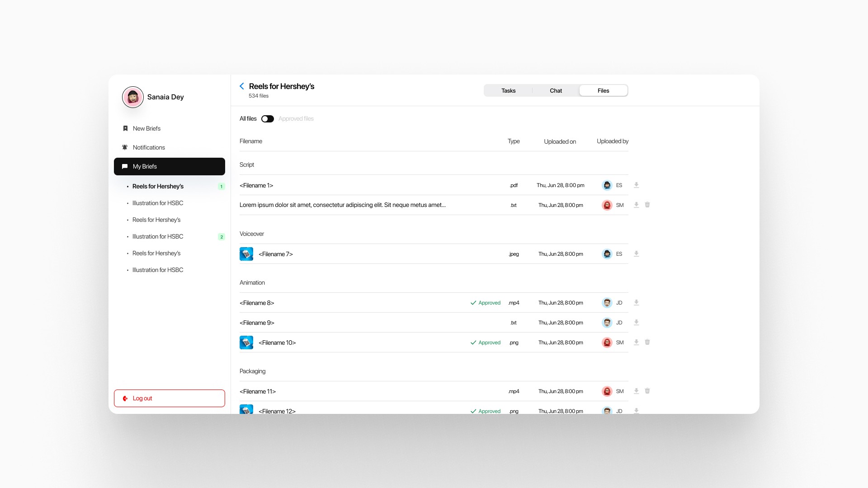Download the Filename 8 mp4 file

(x=636, y=303)
